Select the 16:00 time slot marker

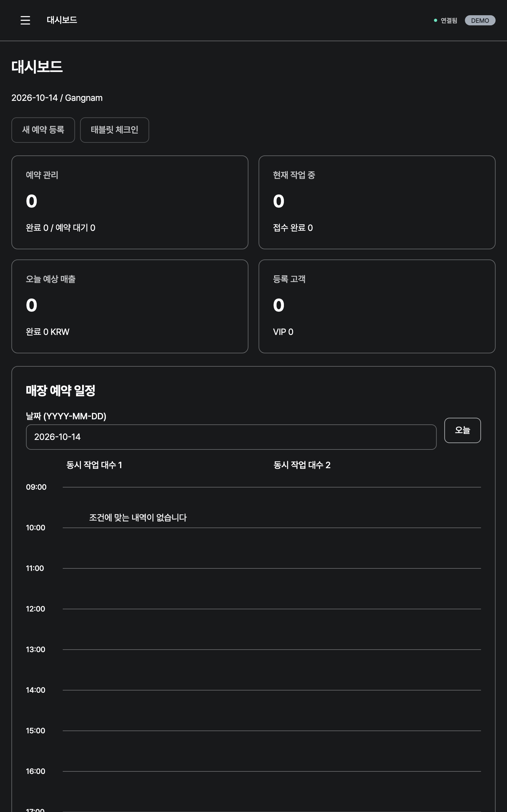[35, 771]
